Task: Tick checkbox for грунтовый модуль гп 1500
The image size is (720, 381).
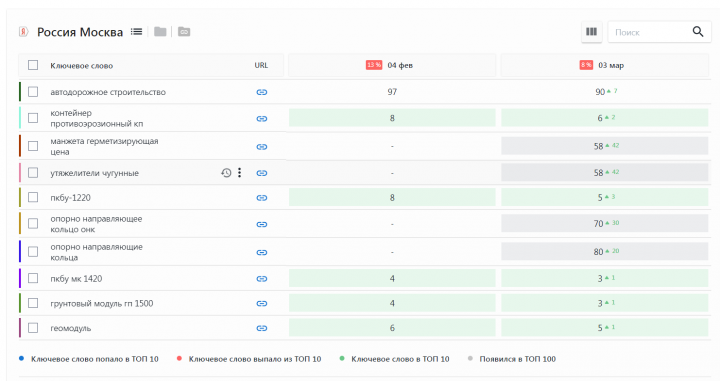Action: pyautogui.click(x=33, y=303)
